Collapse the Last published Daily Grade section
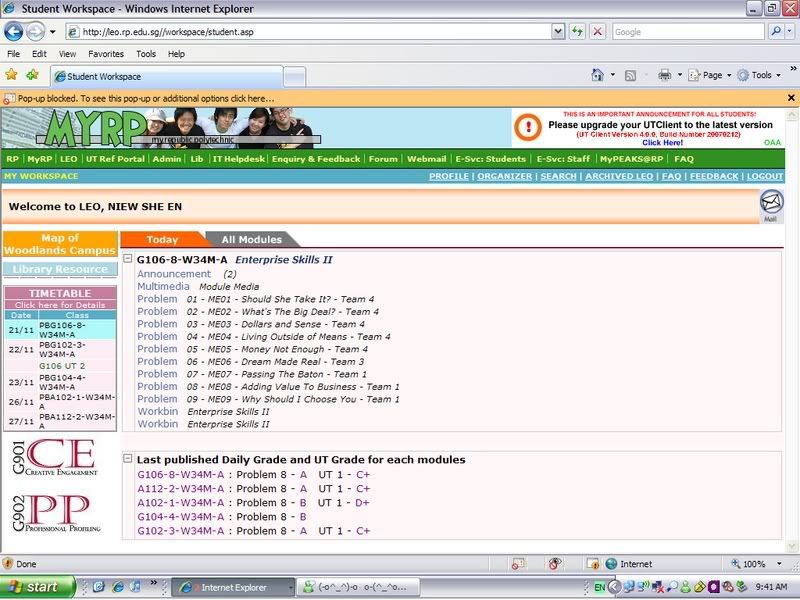 (128, 459)
